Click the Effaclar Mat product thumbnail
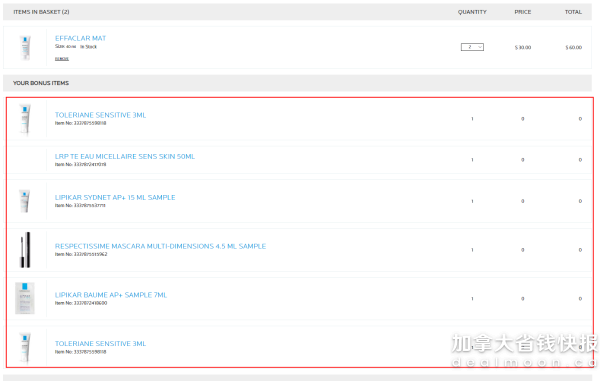600x381 pixels. (25, 48)
